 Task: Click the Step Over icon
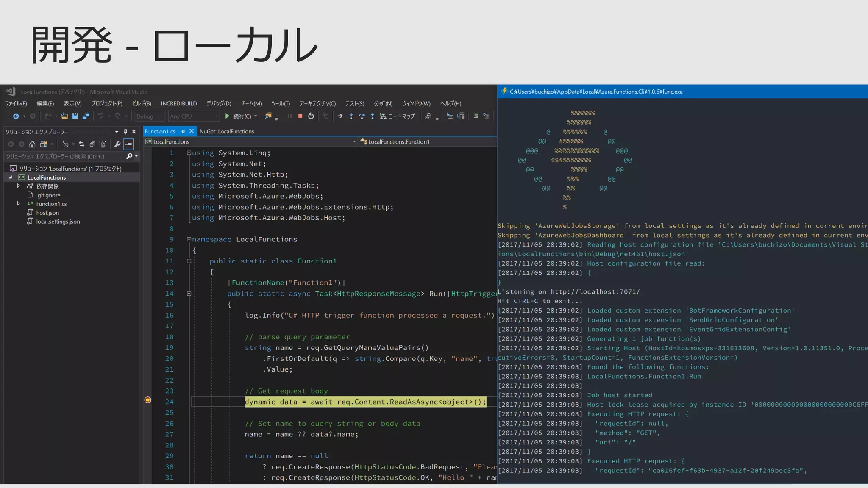pos(362,116)
